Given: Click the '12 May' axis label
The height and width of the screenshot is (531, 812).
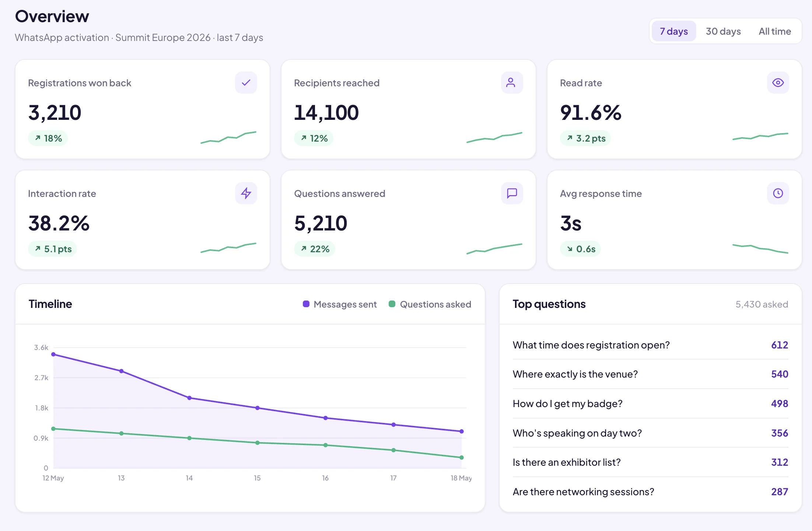Looking at the screenshot, I should (53, 478).
